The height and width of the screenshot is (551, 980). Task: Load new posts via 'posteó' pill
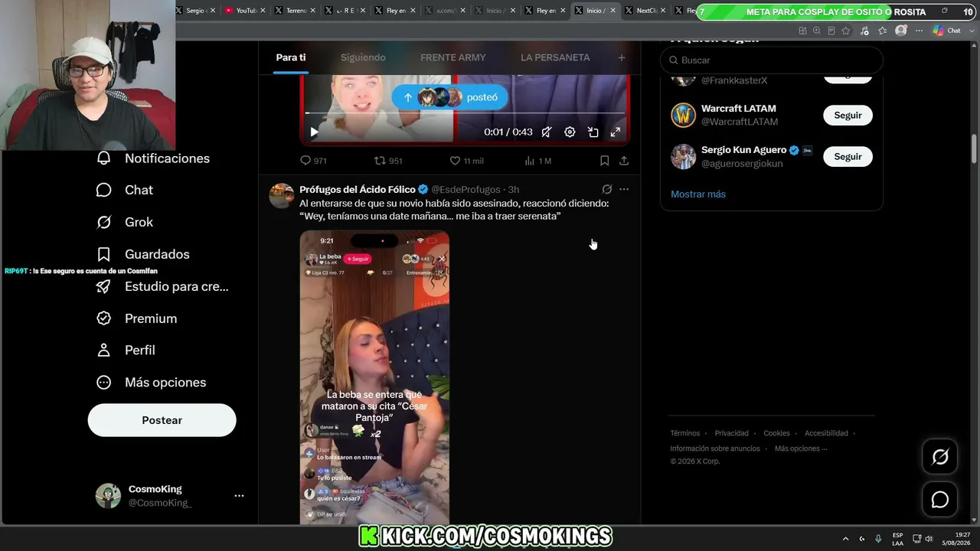[x=449, y=97]
